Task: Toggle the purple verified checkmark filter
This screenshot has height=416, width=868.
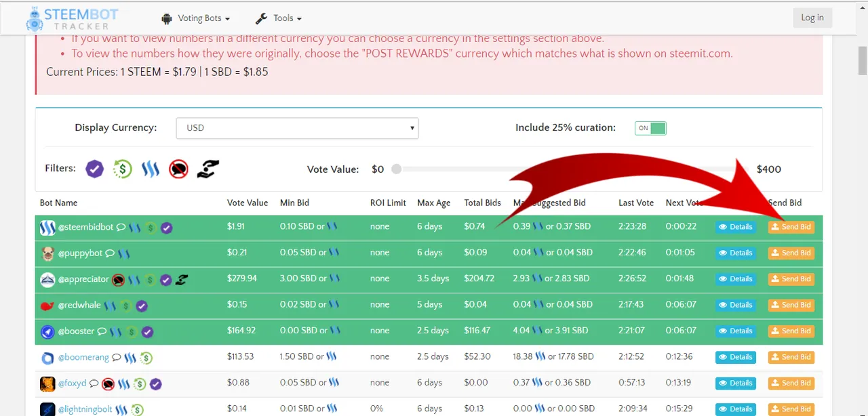Action: (95, 169)
